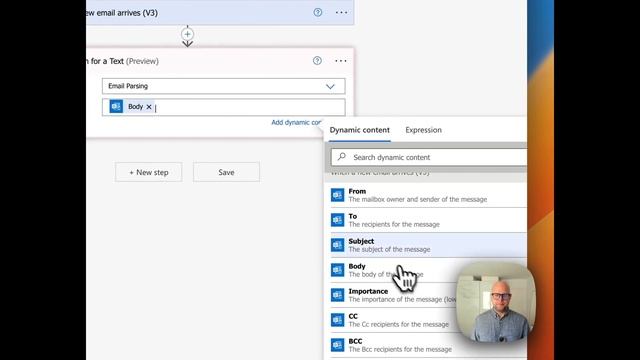The image size is (640, 360).
Task: Open help for the Text (Preview) action
Action: (x=317, y=61)
